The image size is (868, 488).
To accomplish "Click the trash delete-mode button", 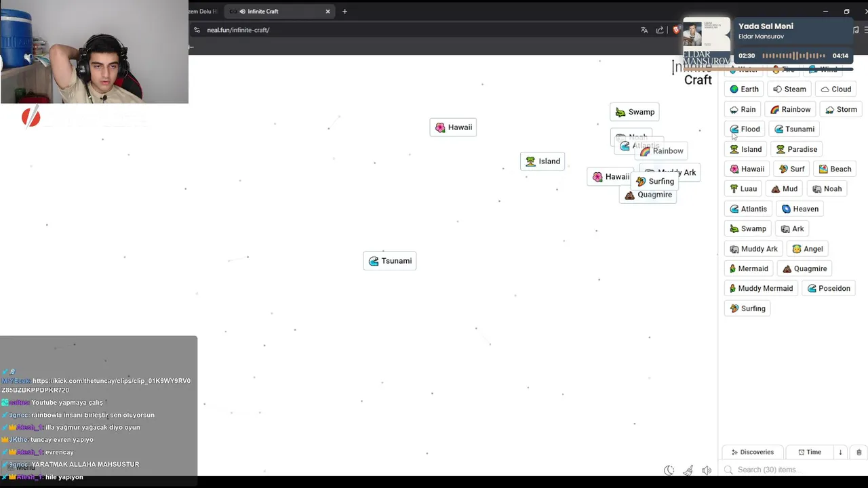I will 859,452.
